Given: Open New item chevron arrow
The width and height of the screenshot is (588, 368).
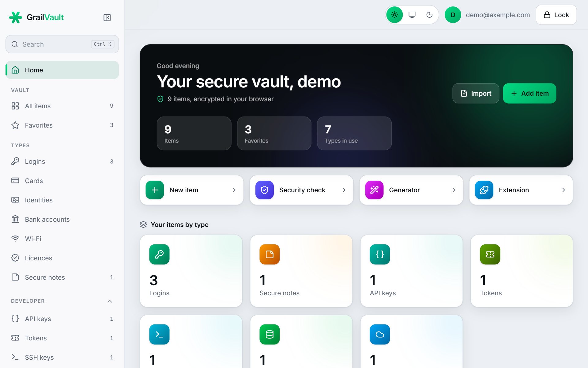Looking at the screenshot, I should (234, 190).
